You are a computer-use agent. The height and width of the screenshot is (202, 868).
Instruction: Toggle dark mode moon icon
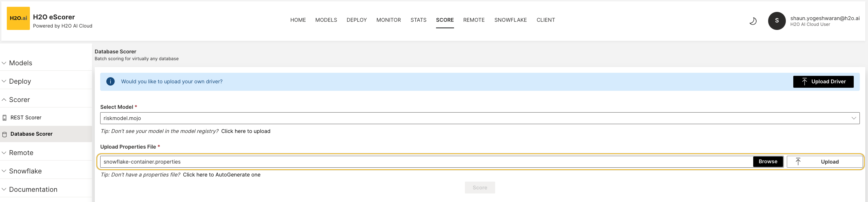pos(753,21)
